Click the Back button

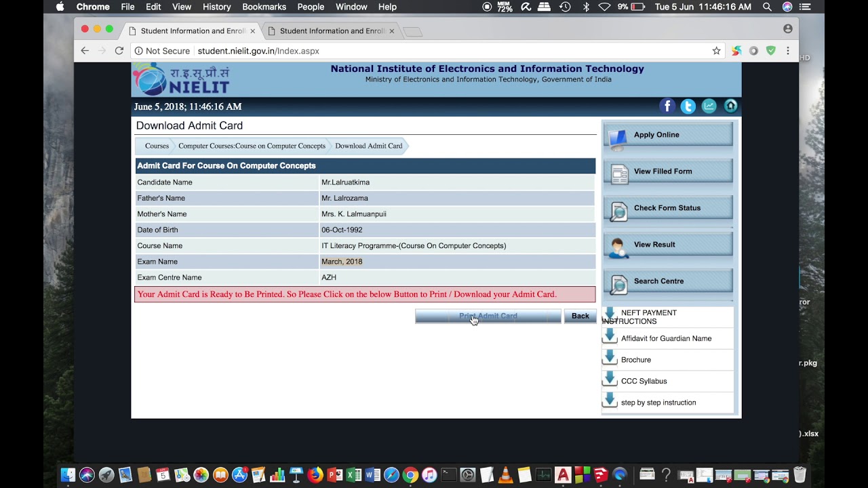580,316
